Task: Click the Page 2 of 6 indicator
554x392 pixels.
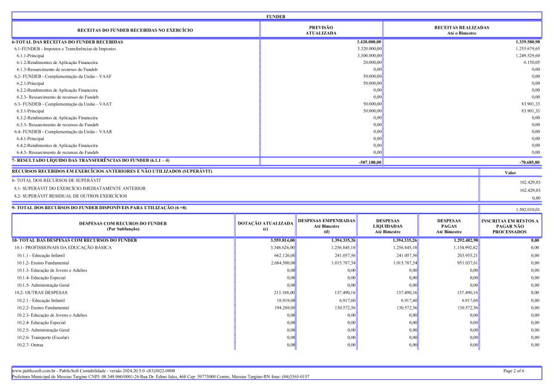Action: (x=513, y=371)
